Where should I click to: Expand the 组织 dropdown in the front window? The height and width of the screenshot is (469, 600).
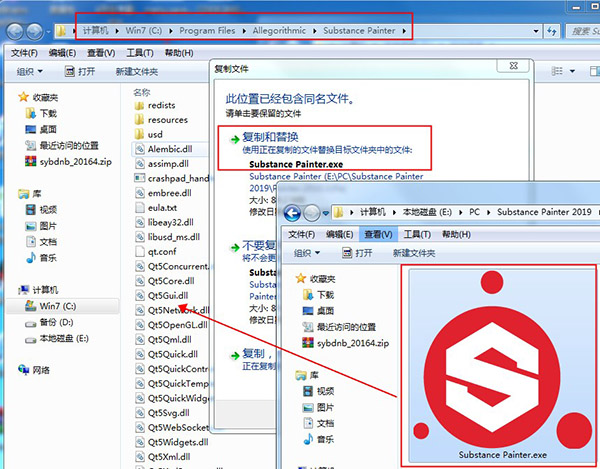click(x=307, y=253)
